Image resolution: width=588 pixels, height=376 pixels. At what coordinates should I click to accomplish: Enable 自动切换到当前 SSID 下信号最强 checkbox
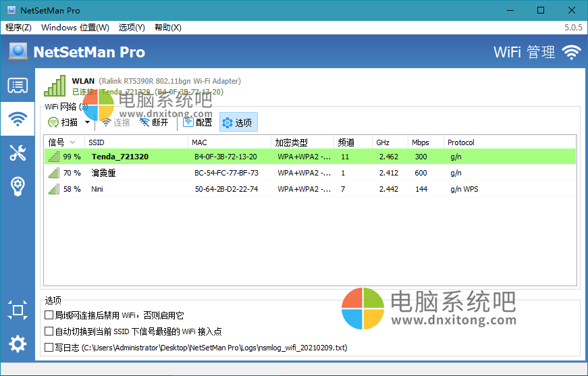tap(49, 331)
